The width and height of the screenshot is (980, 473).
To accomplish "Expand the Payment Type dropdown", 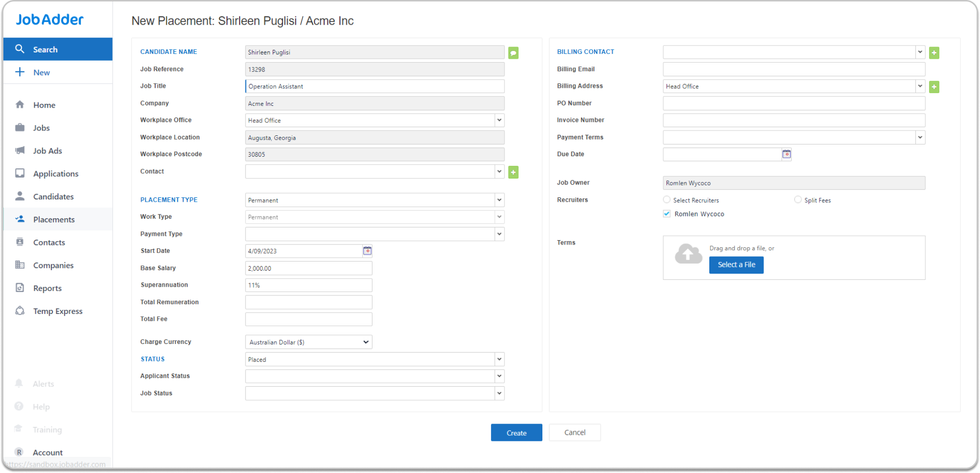I will click(x=499, y=234).
